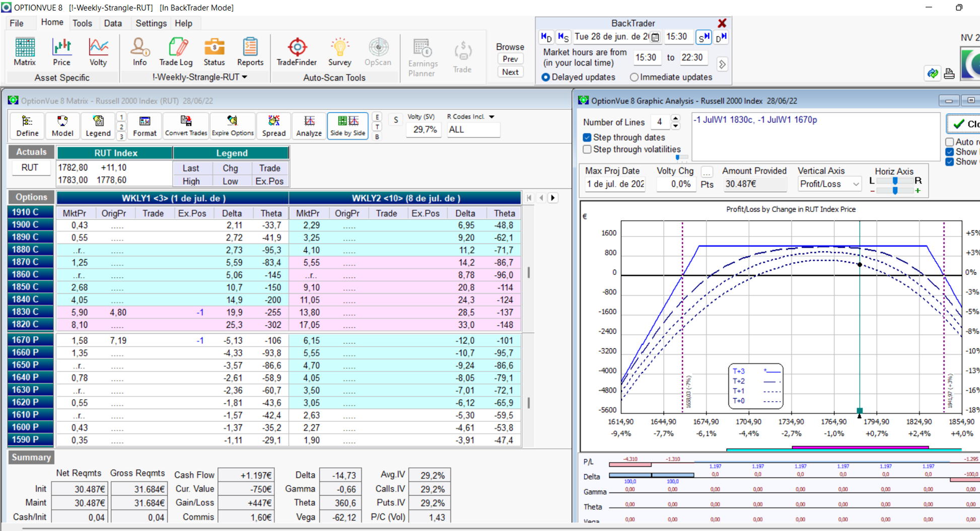This screenshot has width=980, height=531.
Task: Open the Survey lightbulb tool
Action: [x=339, y=52]
